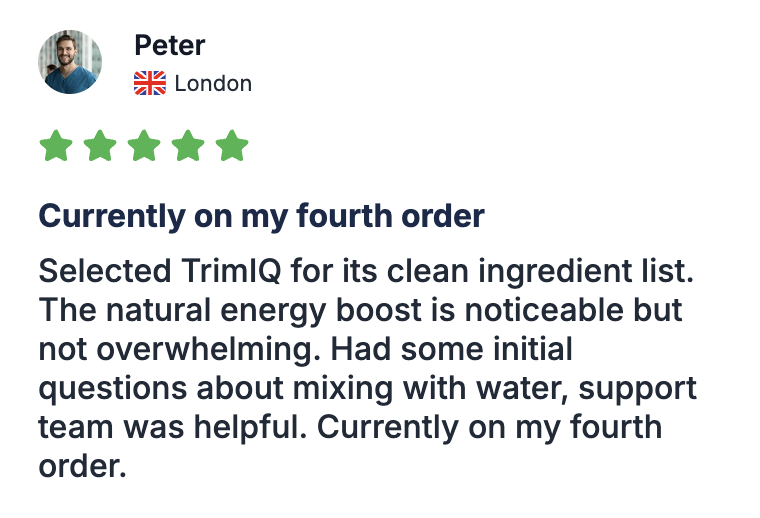
Task: Click the UK flag icon
Action: pyautogui.click(x=149, y=83)
